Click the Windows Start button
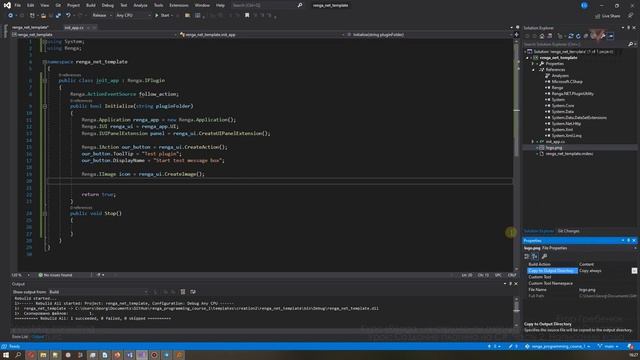Screen dimensions: 640x360 (6, 355)
